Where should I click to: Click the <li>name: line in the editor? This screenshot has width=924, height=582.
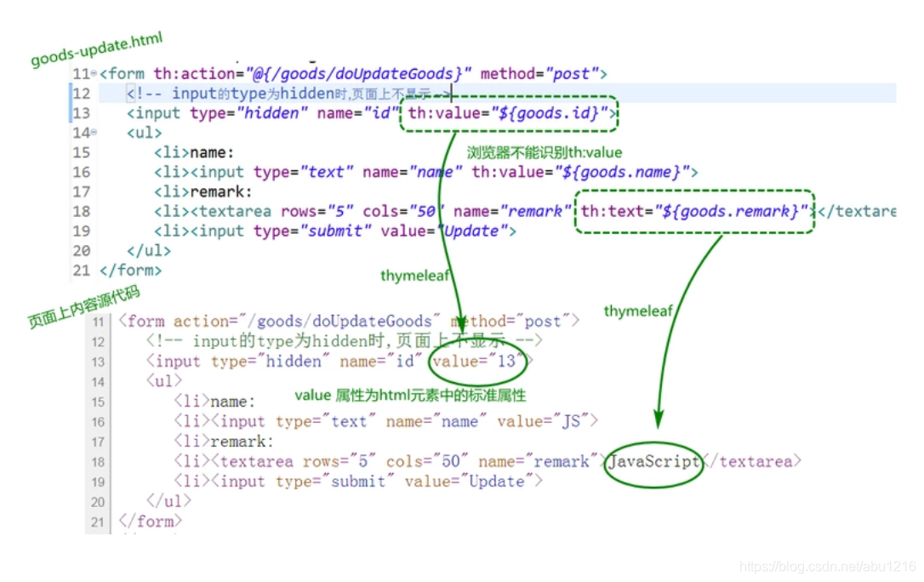point(194,152)
